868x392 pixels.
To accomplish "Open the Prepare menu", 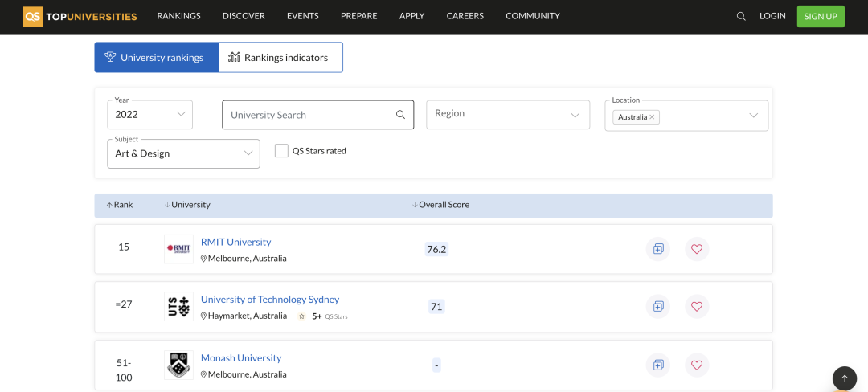I will 358,16.
